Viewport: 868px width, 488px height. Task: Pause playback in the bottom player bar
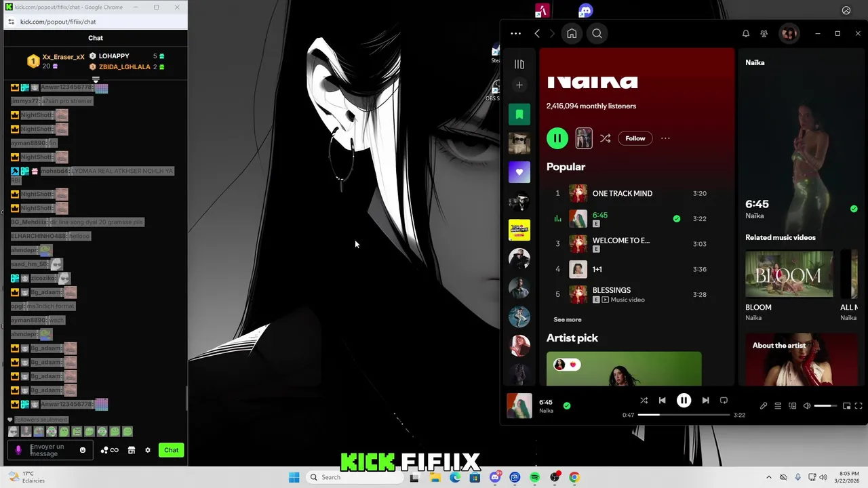point(684,401)
